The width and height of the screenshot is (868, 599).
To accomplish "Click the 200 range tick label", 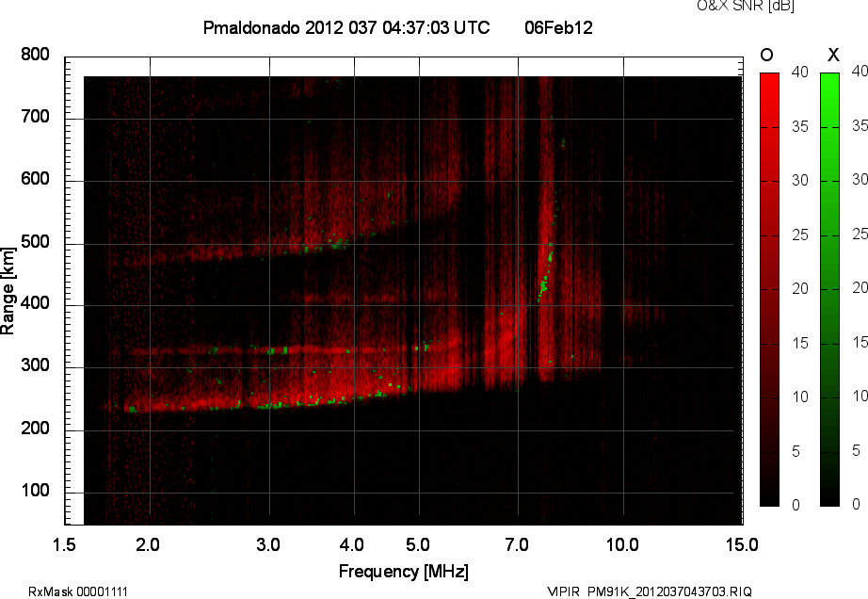I will (35, 428).
